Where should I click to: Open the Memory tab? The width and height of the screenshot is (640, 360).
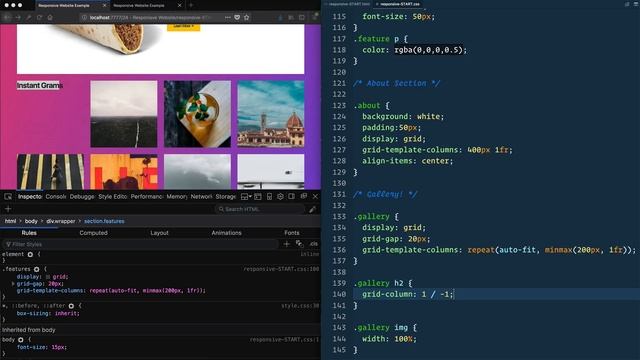click(177, 197)
